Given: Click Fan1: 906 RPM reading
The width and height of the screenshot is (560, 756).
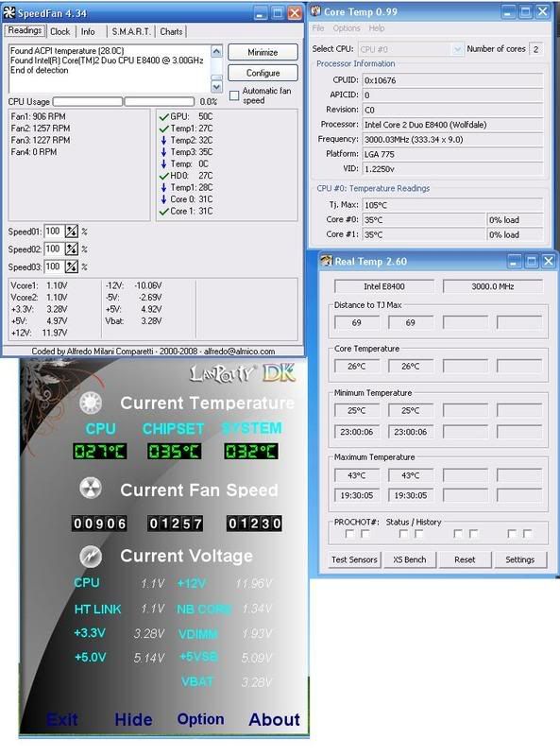Looking at the screenshot, I should 38,116.
